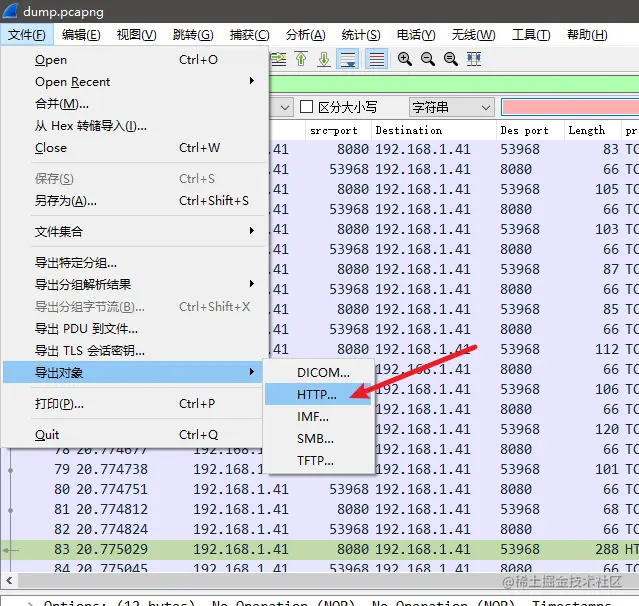Click Length value 288 in row 83
639x606 pixels.
click(607, 549)
